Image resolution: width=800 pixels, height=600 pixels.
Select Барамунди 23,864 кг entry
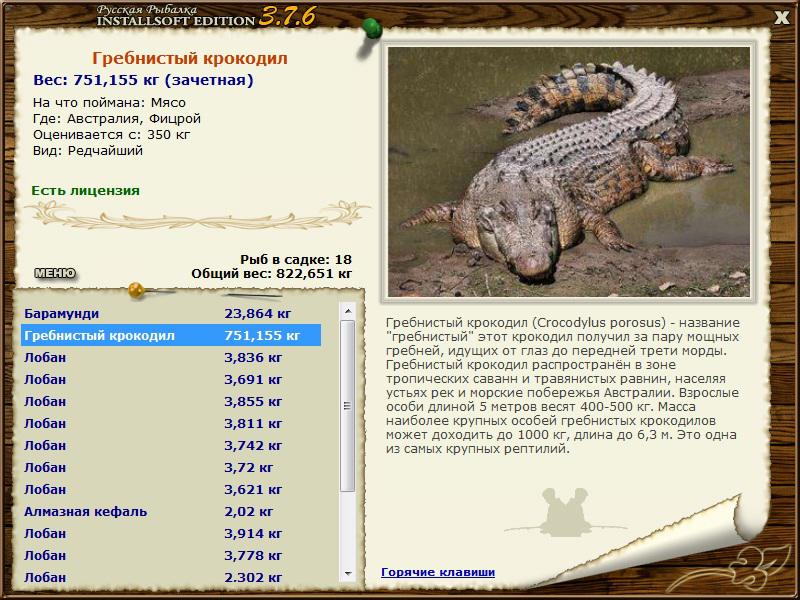(x=171, y=313)
